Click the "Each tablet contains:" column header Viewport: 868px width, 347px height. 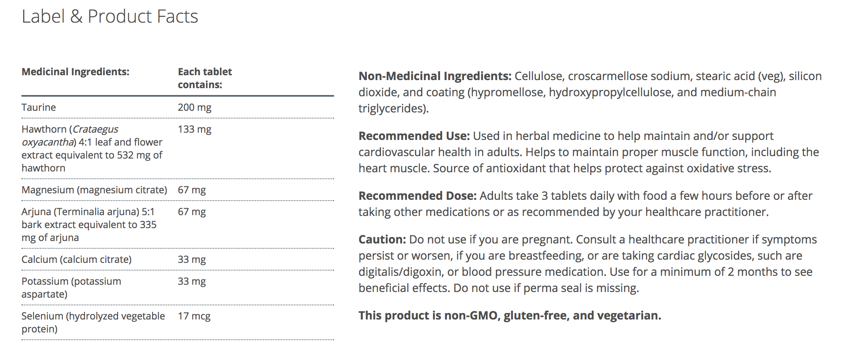click(x=205, y=78)
